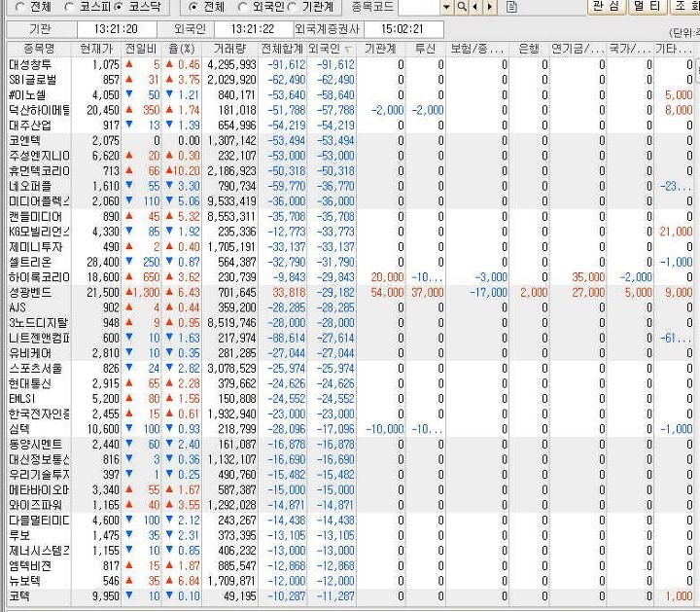Open the stock code dropdown arrow
Image resolution: width=700 pixels, height=612 pixels.
[x=446, y=7]
